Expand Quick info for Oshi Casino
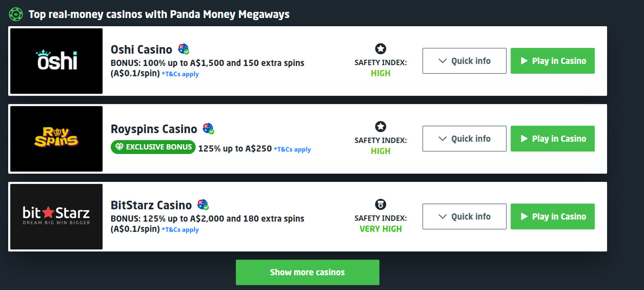The height and width of the screenshot is (290, 644). click(x=464, y=61)
